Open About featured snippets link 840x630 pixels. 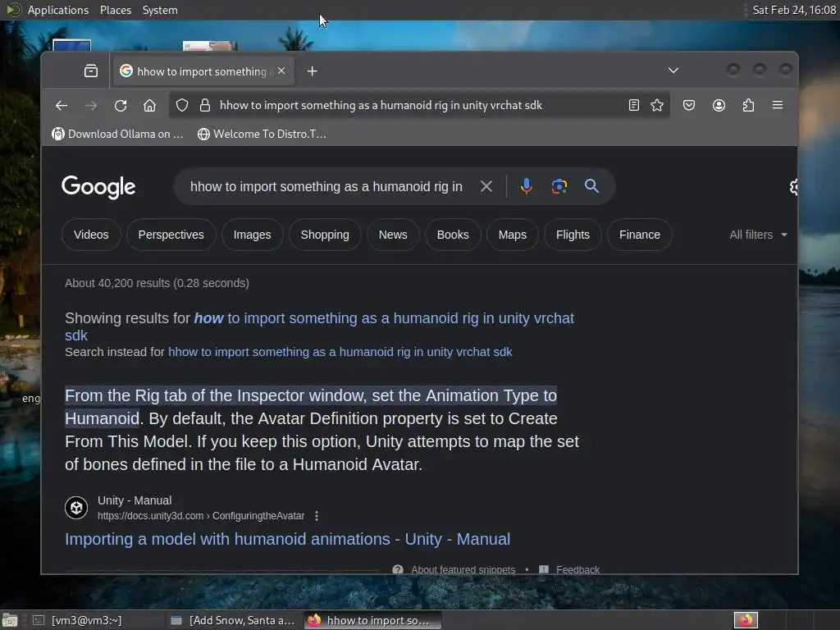463,569
